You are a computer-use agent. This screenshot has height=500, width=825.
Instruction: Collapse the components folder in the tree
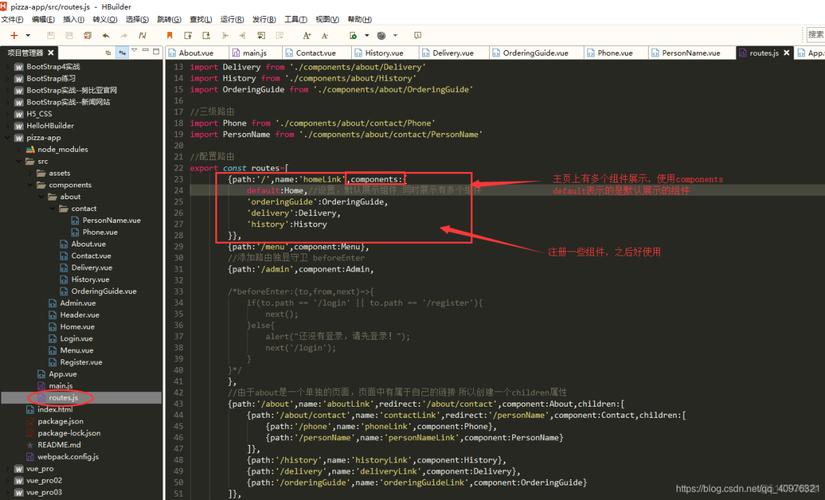30,185
